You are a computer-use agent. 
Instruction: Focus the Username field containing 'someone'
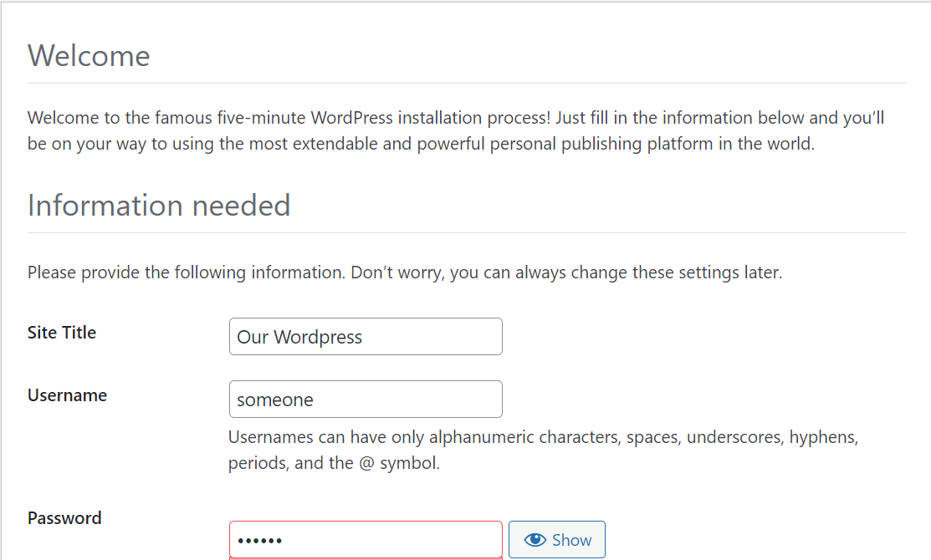pos(366,400)
